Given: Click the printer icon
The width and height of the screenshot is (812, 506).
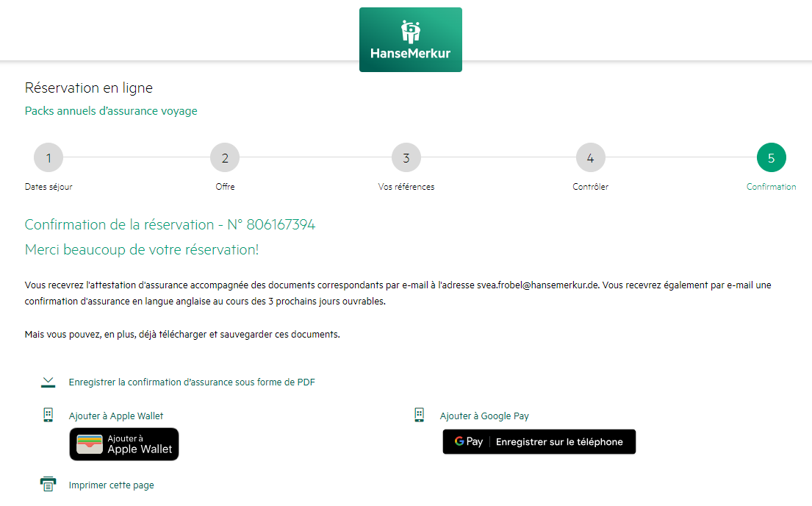Looking at the screenshot, I should click(x=48, y=485).
